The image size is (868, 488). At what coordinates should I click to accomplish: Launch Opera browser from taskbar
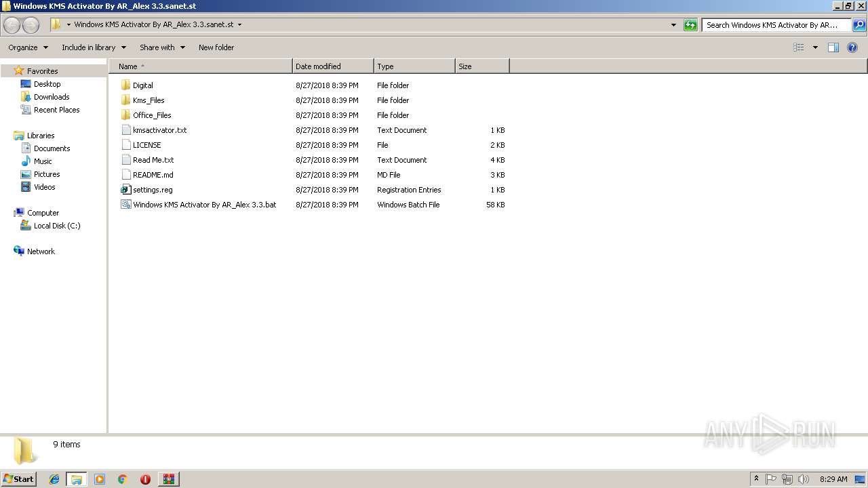coord(145,479)
